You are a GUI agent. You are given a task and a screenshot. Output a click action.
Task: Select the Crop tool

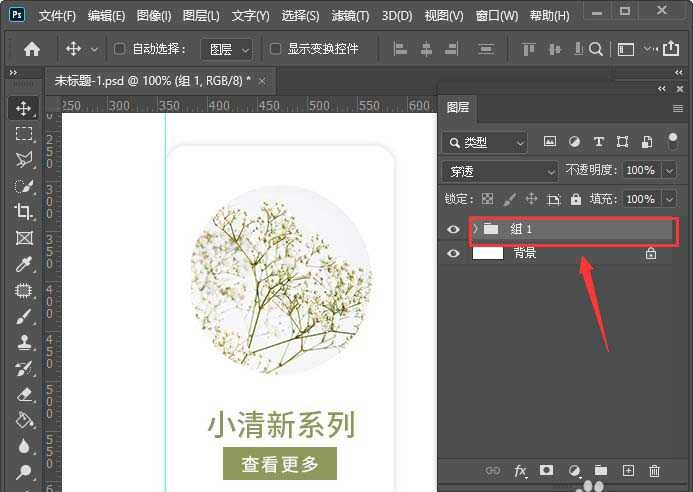(24, 212)
